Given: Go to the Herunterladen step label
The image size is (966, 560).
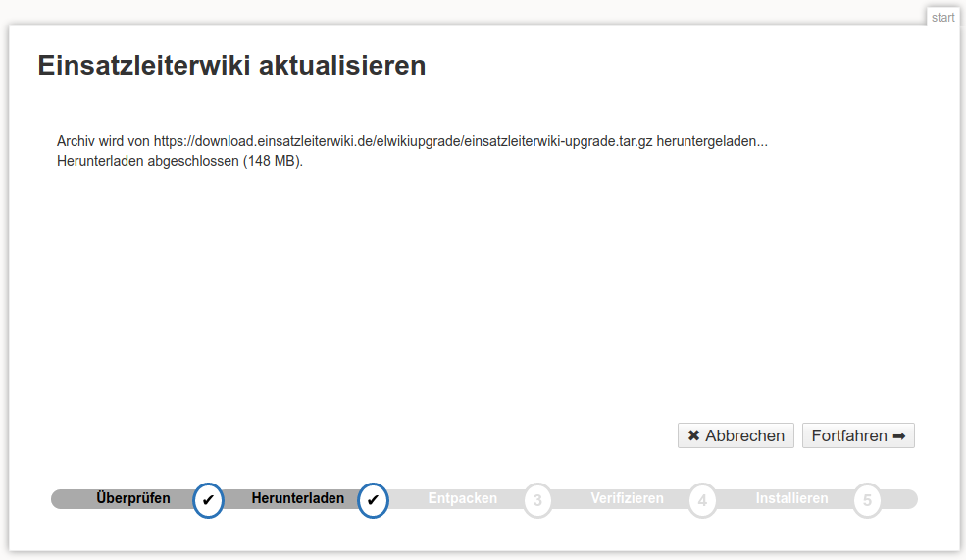Looking at the screenshot, I should click(x=298, y=498).
